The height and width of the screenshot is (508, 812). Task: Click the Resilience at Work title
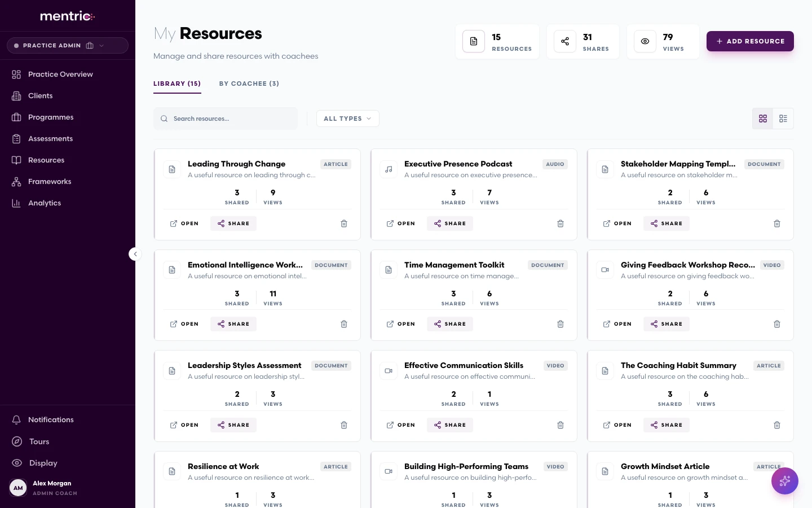(x=223, y=466)
